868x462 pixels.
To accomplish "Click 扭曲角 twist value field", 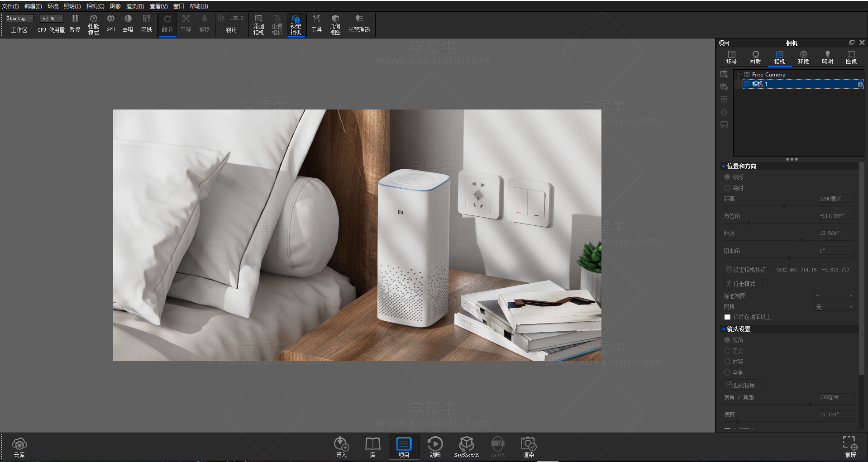I will coord(836,251).
